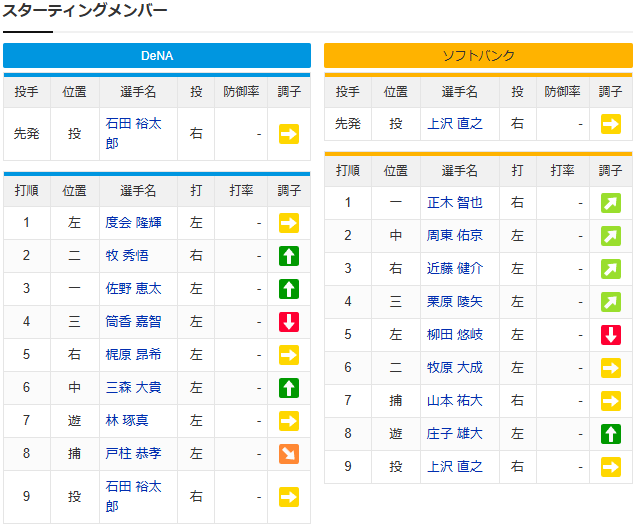The image size is (636, 528).
Task: Open player link 戸柱 恭孝
Action: point(133,453)
